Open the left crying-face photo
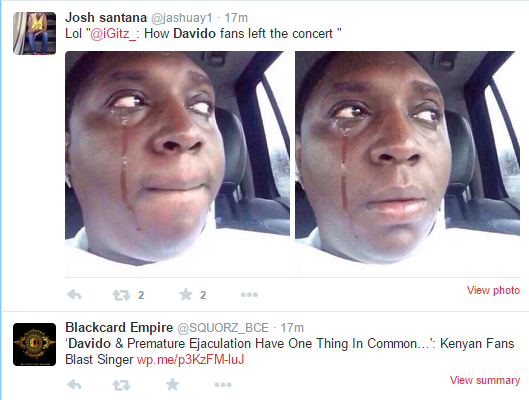 pyautogui.click(x=177, y=163)
